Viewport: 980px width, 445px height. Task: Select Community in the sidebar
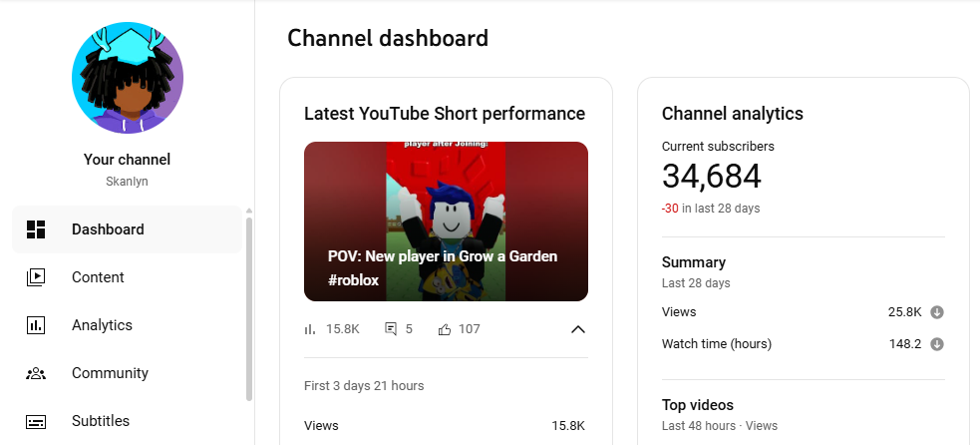click(110, 373)
